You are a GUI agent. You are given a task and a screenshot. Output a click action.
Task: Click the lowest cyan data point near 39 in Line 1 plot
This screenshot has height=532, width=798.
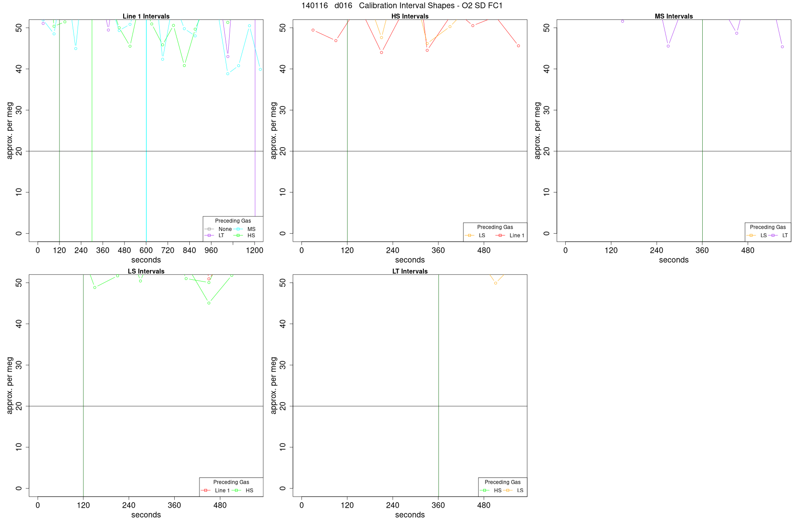[228, 74]
